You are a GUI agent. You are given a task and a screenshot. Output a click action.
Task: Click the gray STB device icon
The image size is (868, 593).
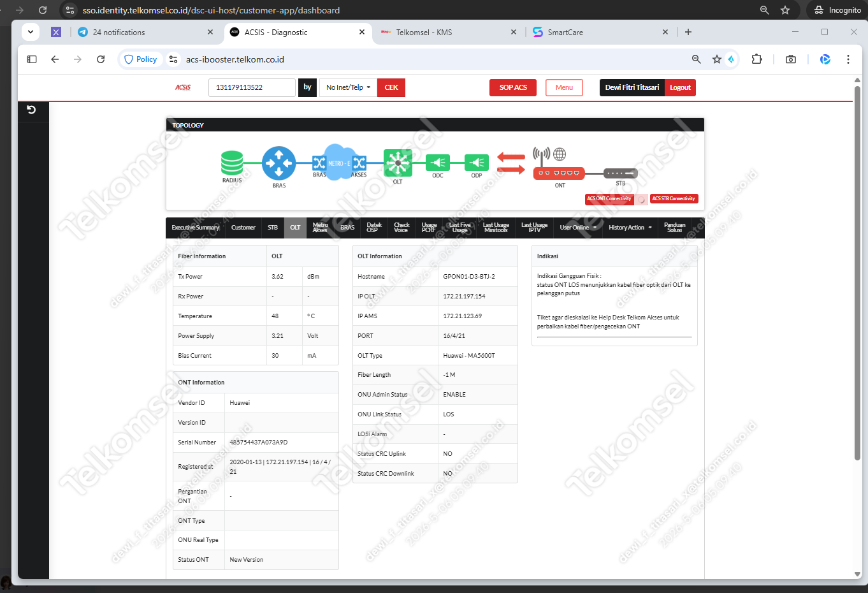[621, 173]
